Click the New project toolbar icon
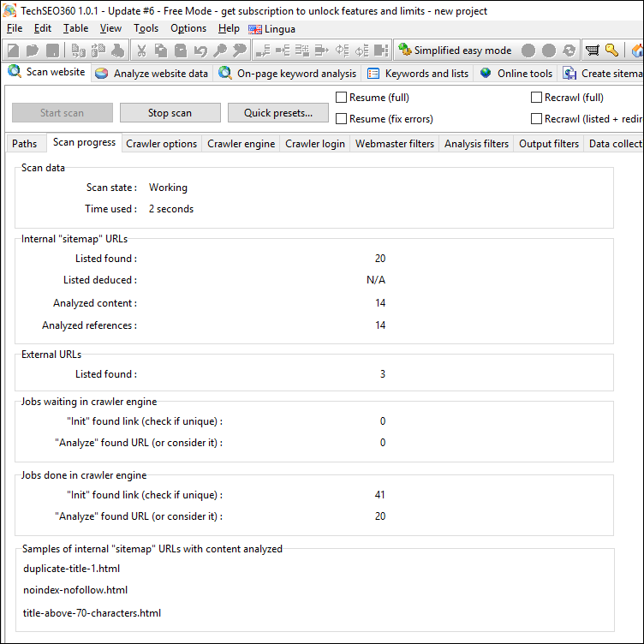 point(13,51)
